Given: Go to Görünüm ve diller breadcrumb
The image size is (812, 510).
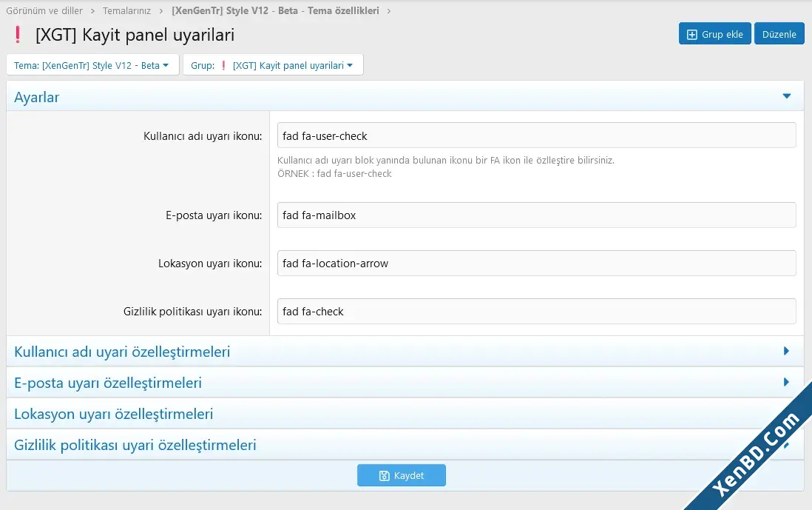Looking at the screenshot, I should coord(44,10).
